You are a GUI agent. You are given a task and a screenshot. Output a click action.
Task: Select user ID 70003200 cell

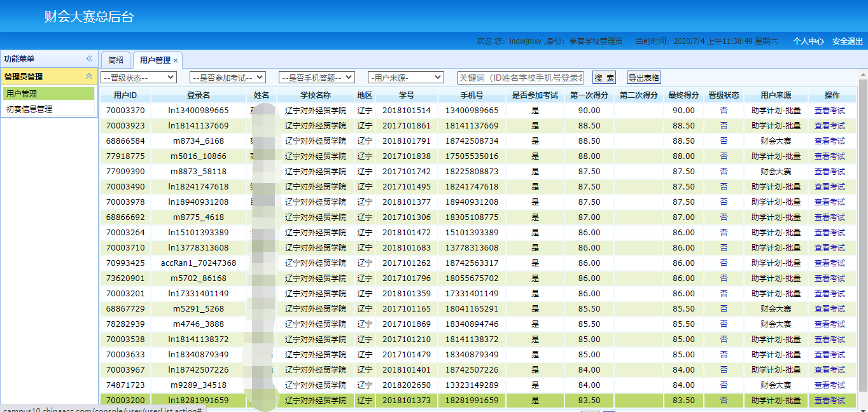pyautogui.click(x=125, y=401)
